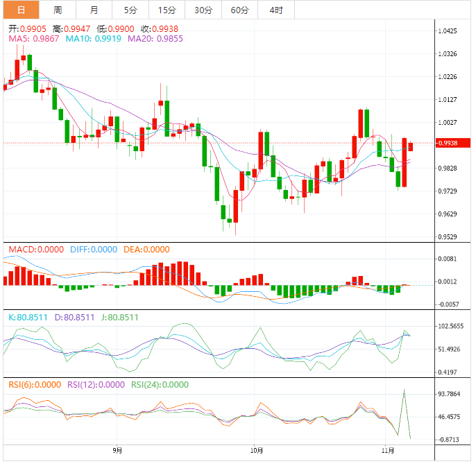Click the 11月 date axis label
The image size is (476, 466).
[388, 451]
